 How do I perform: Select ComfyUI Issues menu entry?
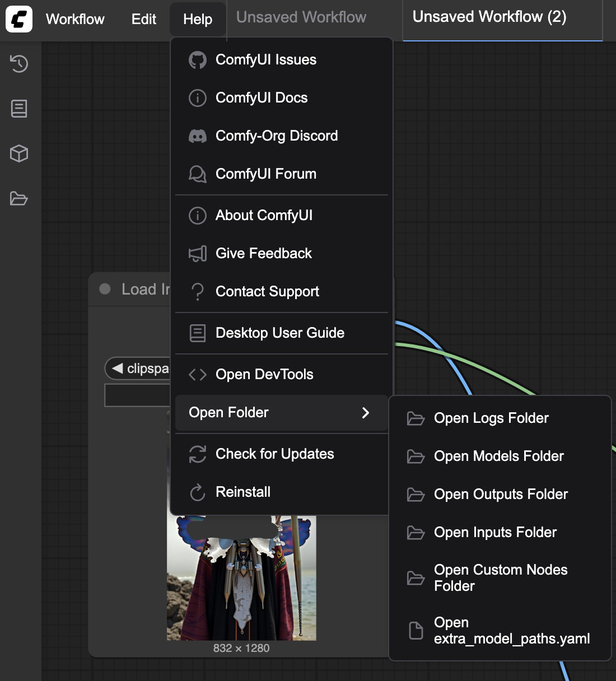(282, 60)
